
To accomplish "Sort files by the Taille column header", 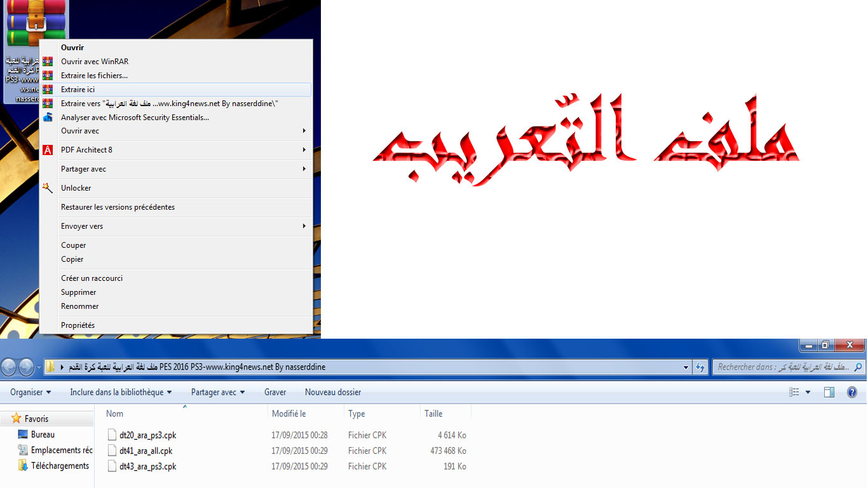I will [x=433, y=414].
